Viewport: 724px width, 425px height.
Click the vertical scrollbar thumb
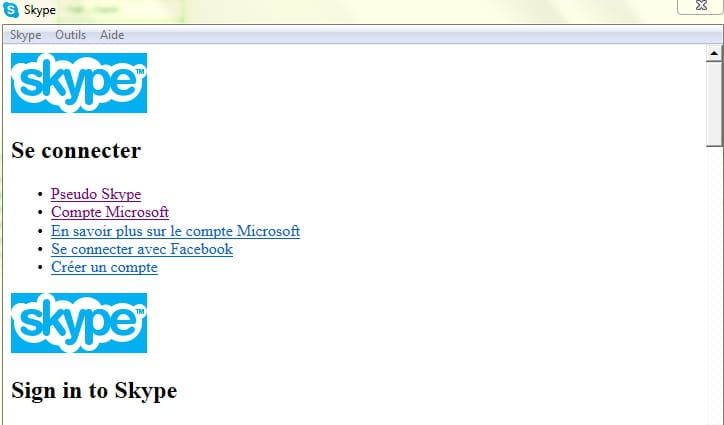click(x=714, y=104)
